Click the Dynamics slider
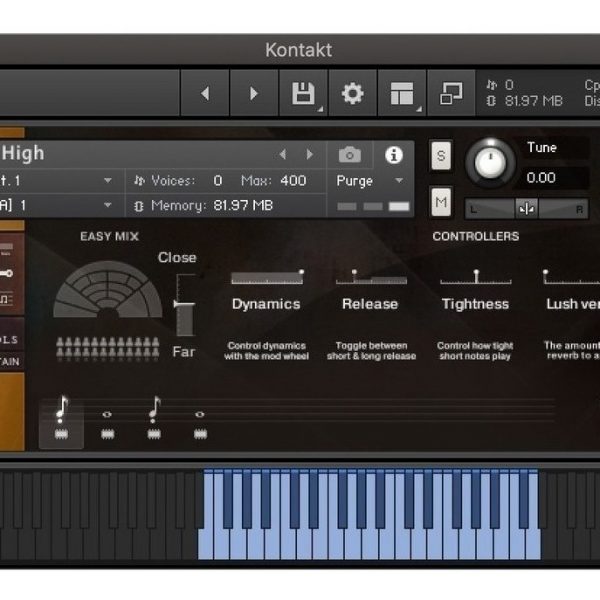Viewport: 600px width, 600px height. pyautogui.click(x=267, y=277)
